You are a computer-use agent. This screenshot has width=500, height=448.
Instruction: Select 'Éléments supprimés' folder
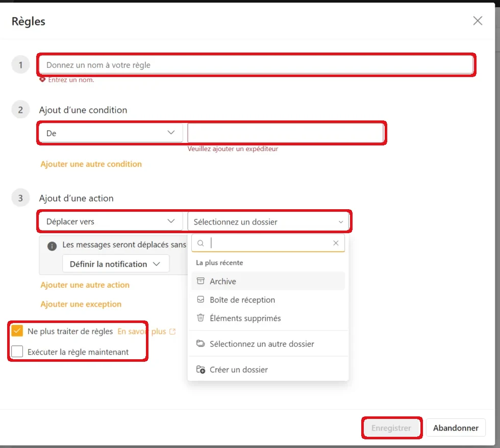[x=268, y=318]
